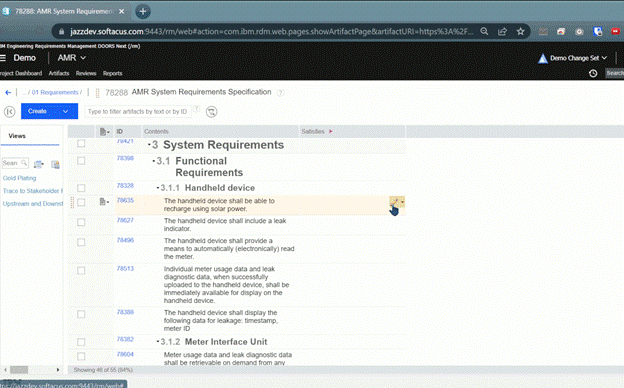The width and height of the screenshot is (624, 388).
Task: Click the drag handle before artifact 78288
Action: (x=98, y=93)
